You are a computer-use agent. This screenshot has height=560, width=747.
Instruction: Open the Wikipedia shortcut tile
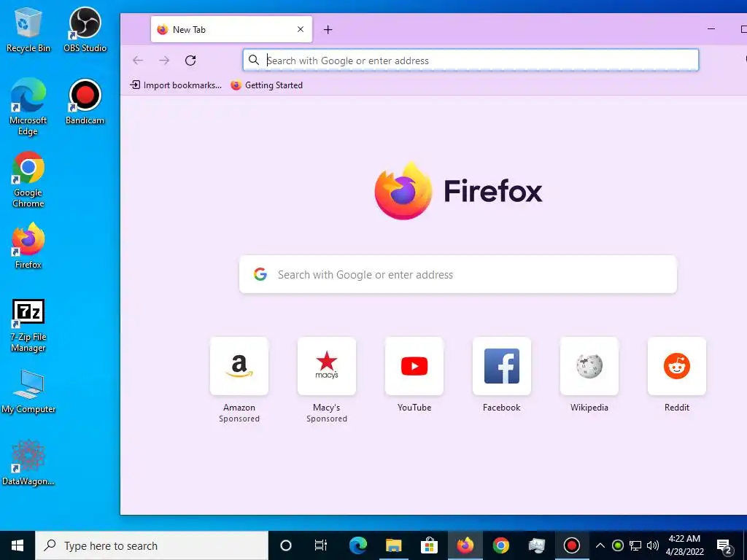coord(589,366)
